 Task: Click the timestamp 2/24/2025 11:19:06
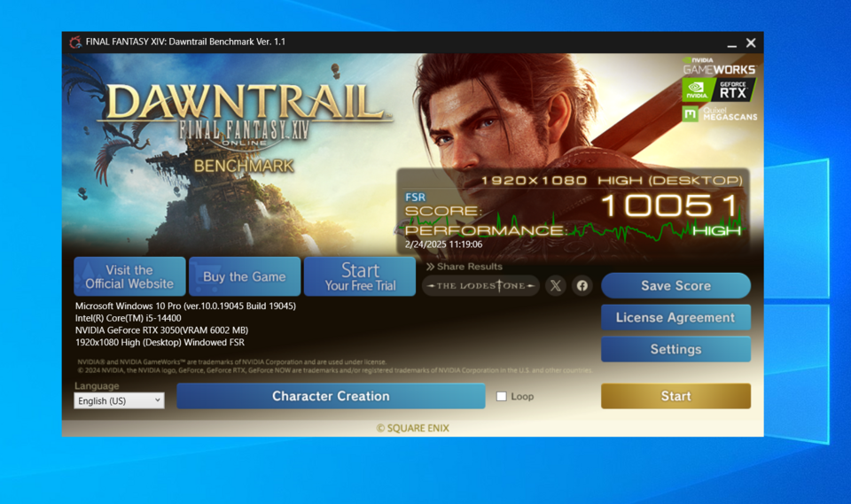(443, 244)
